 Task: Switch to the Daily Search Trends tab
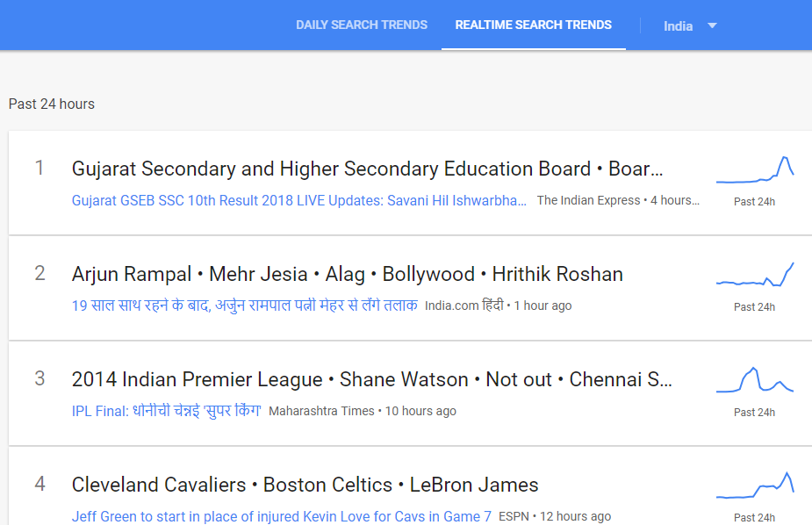point(361,25)
